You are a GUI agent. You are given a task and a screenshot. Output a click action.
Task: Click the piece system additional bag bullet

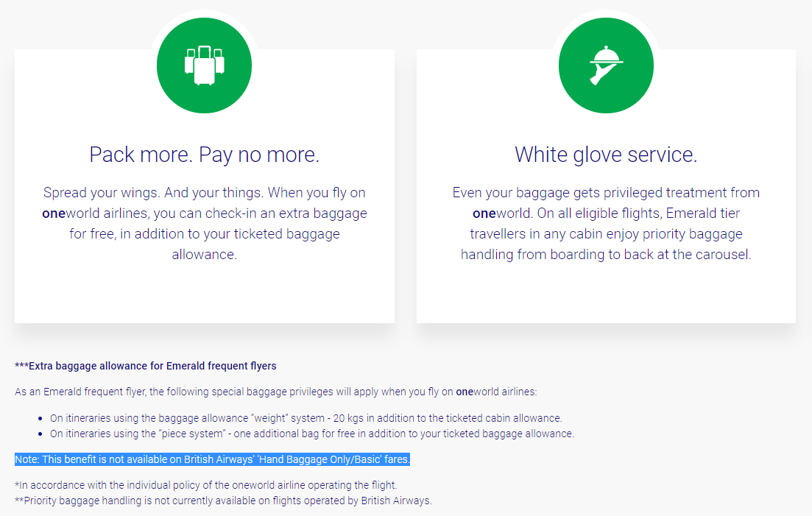tap(311, 434)
